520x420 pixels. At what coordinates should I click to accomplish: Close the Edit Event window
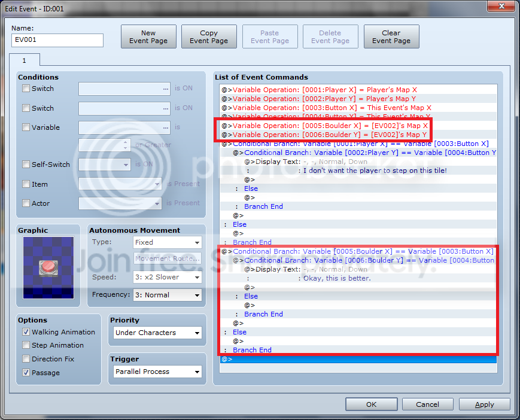(501, 5)
